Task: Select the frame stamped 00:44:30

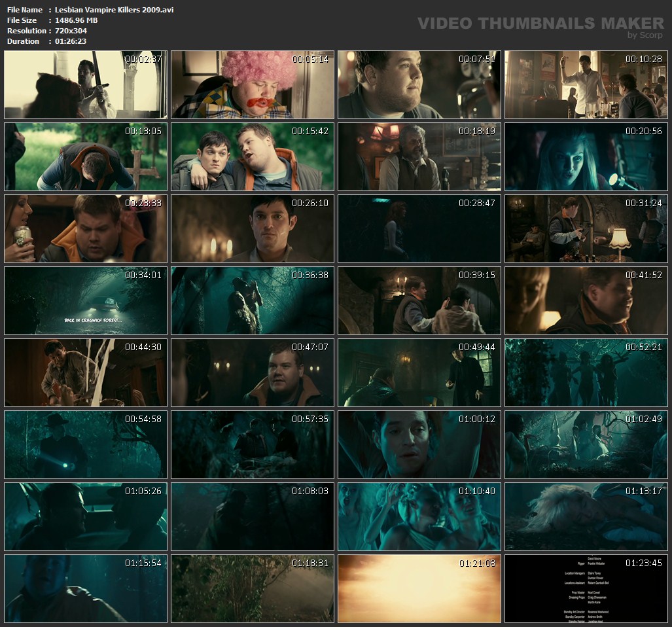Action: point(86,372)
